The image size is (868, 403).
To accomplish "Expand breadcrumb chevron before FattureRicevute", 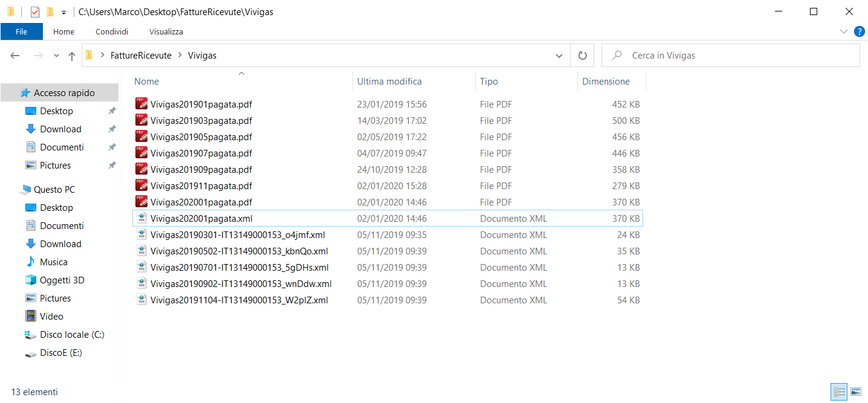I will [102, 56].
